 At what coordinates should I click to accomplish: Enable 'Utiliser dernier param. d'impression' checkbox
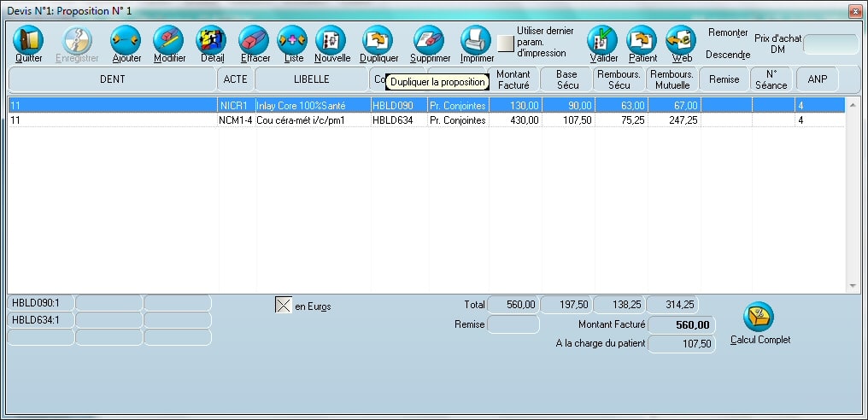coord(507,43)
